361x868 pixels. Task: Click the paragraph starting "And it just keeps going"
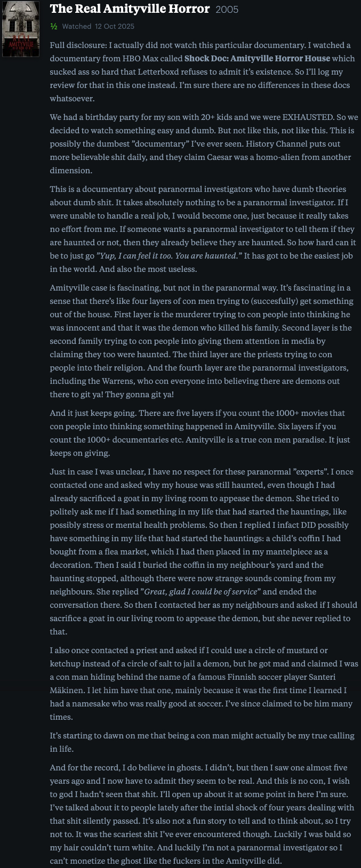click(x=203, y=433)
